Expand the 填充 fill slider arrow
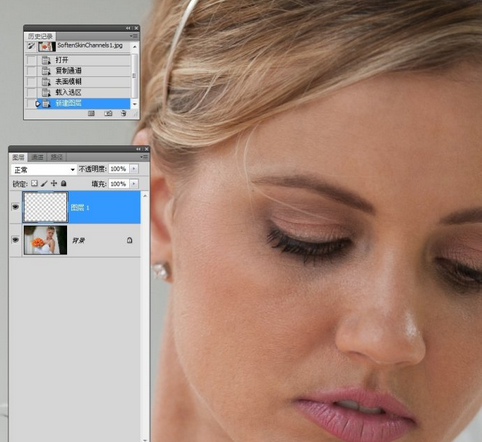The width and height of the screenshot is (482, 442). (x=134, y=184)
